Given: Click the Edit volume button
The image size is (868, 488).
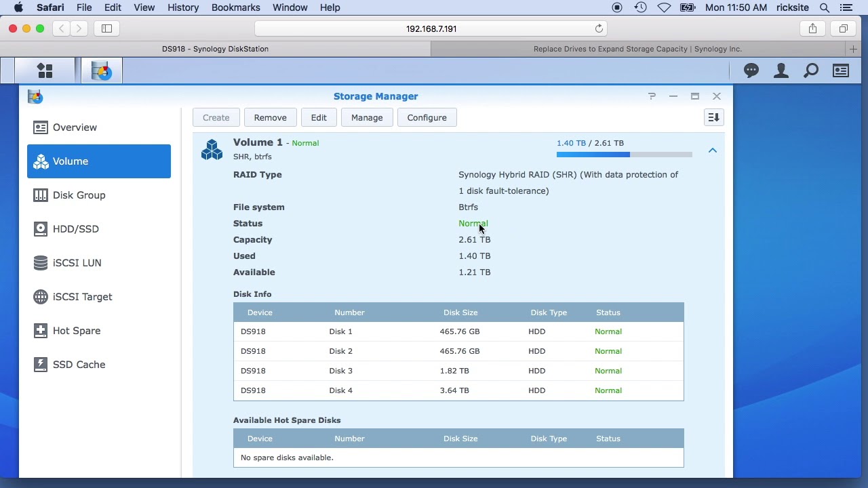Looking at the screenshot, I should [x=319, y=117].
